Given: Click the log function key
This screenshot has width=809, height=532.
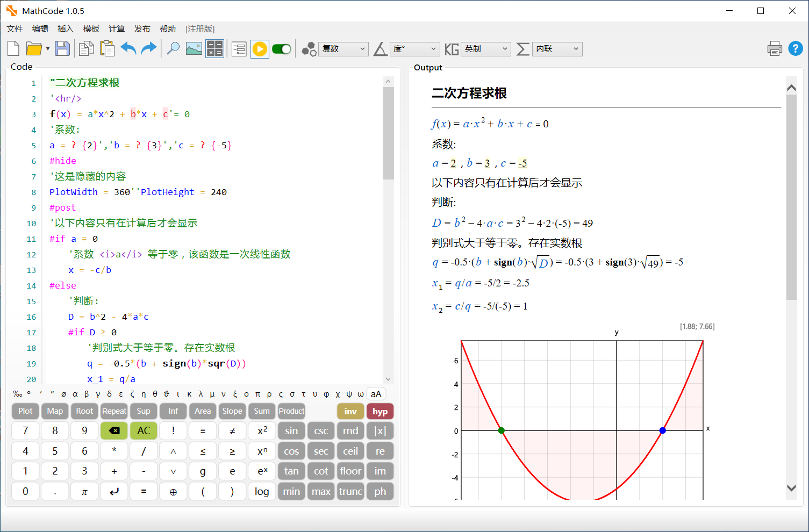Looking at the screenshot, I should [262, 491].
